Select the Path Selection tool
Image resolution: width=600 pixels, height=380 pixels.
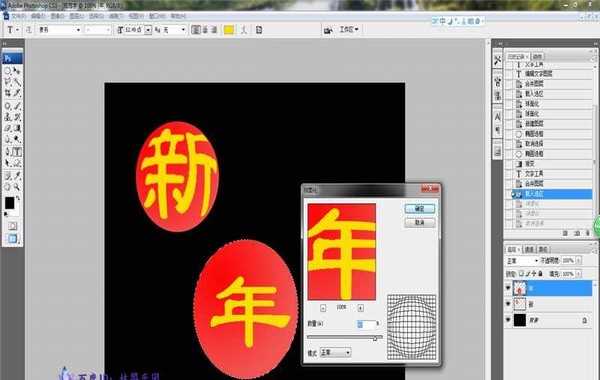[8, 163]
